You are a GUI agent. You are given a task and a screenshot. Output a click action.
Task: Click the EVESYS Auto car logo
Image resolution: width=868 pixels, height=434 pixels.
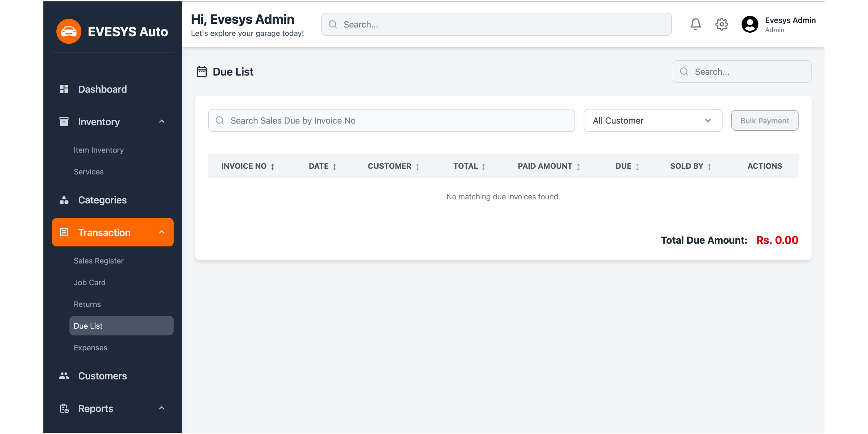tap(69, 31)
